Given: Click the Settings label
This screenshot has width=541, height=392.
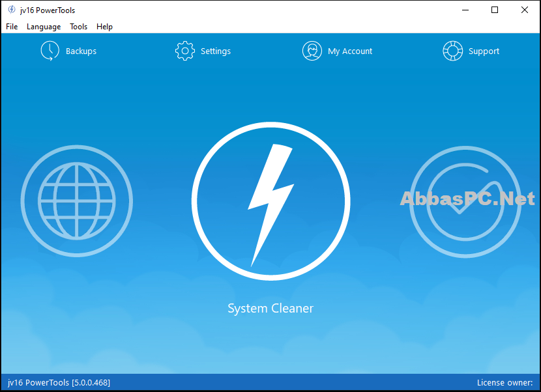Looking at the screenshot, I should pyautogui.click(x=216, y=51).
